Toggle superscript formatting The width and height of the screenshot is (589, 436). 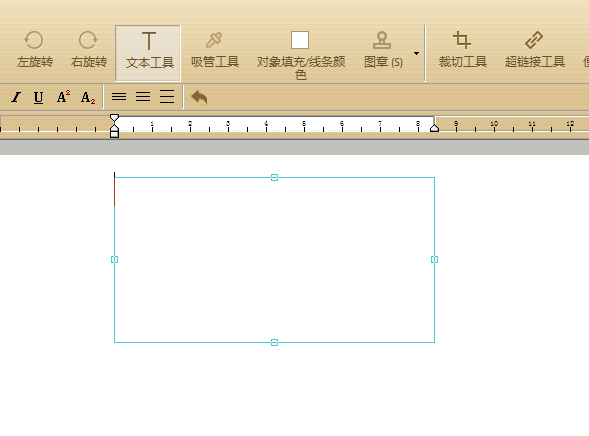[63, 97]
